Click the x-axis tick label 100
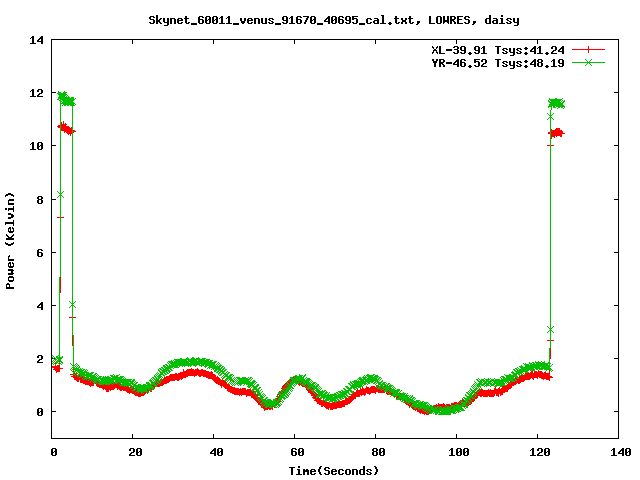640x480 pixels. (459, 452)
